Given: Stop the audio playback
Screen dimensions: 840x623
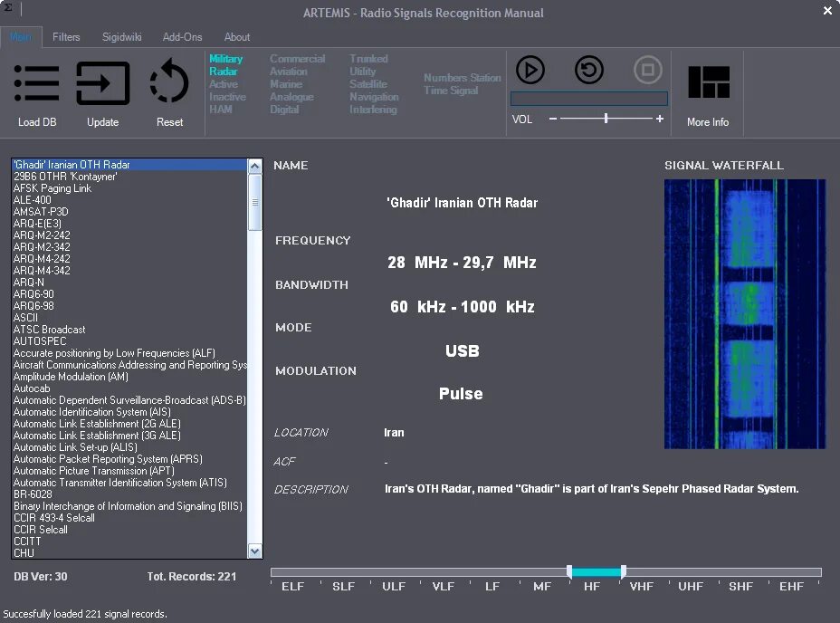Looking at the screenshot, I should click(648, 70).
